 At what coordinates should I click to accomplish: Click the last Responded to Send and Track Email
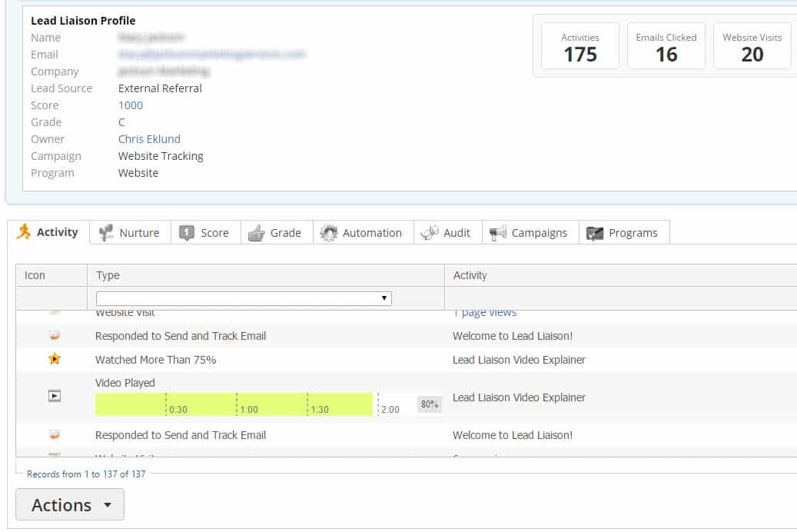[x=181, y=435]
